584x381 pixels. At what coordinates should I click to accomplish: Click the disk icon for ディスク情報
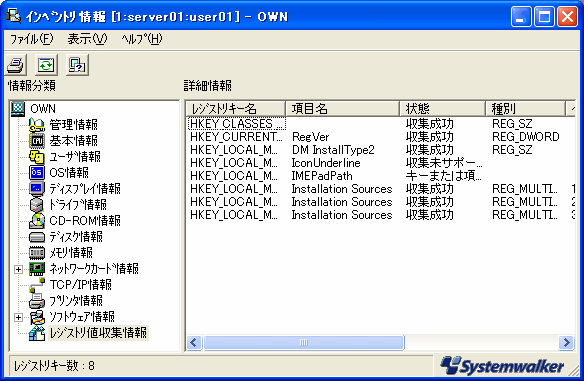36,236
